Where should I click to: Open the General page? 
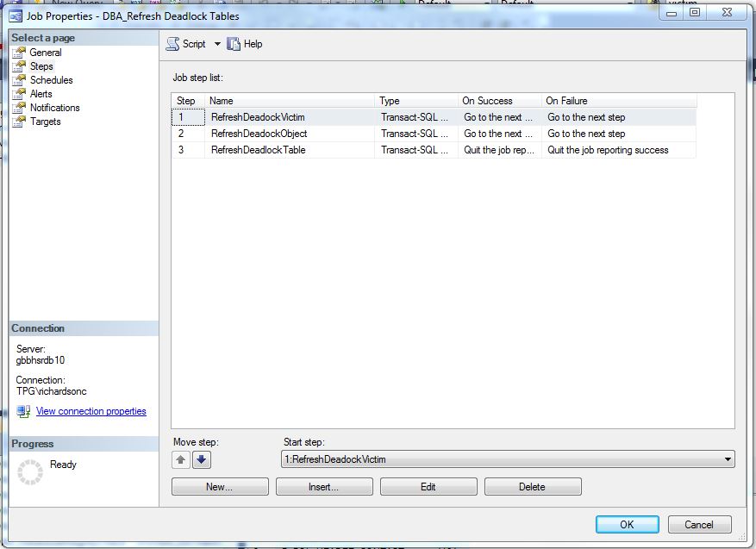click(46, 53)
